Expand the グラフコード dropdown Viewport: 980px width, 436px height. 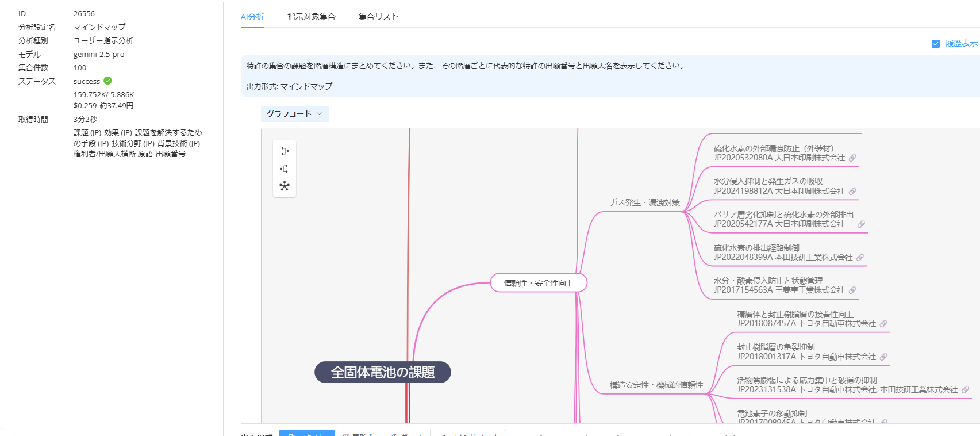point(294,114)
